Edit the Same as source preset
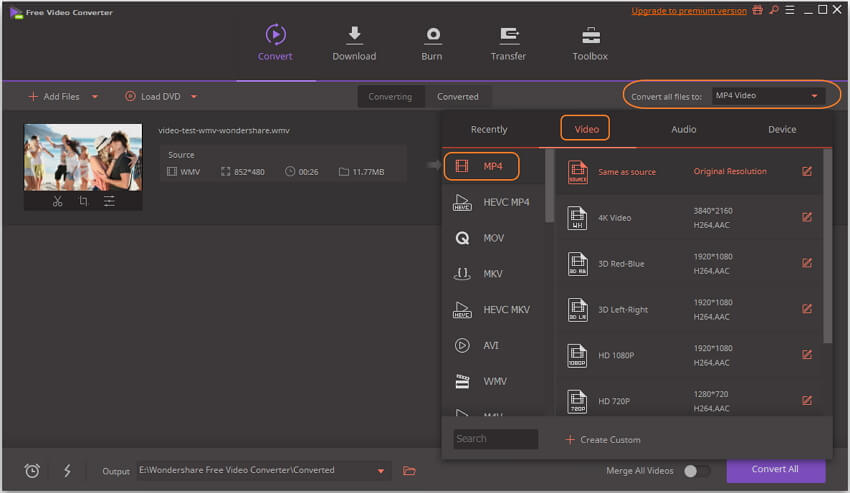850x493 pixels. tap(807, 171)
